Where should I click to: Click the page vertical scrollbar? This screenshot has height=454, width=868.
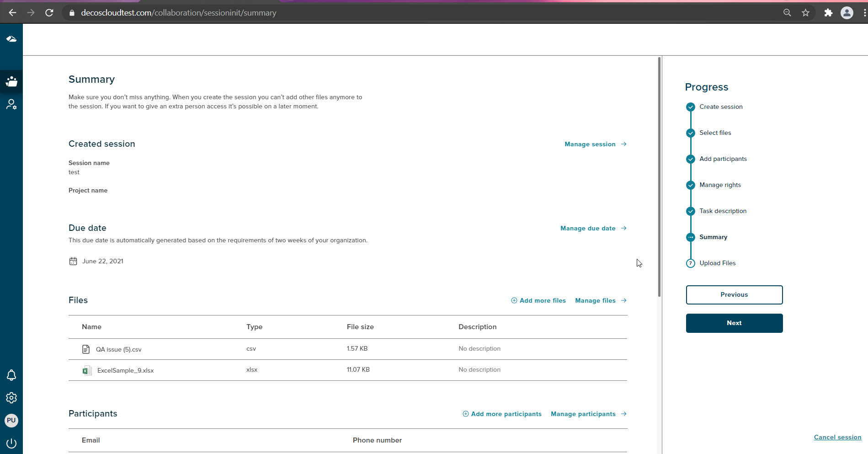[659, 177]
